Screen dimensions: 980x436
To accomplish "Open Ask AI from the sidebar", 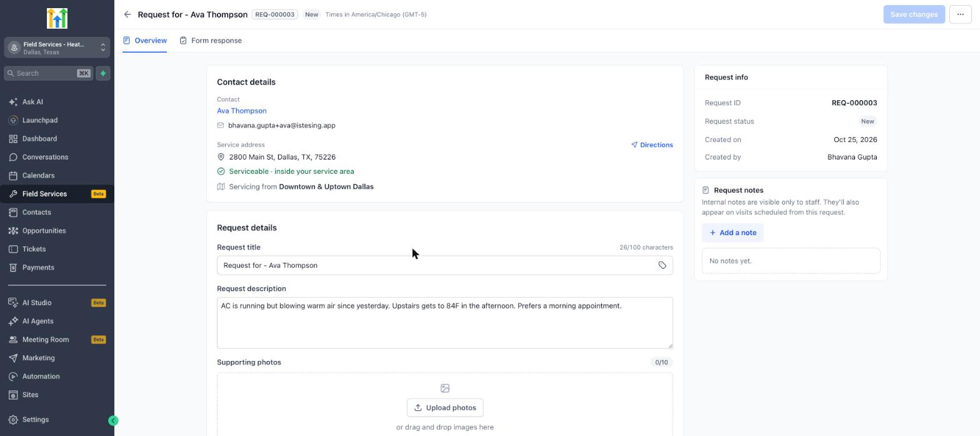I will pos(57,102).
